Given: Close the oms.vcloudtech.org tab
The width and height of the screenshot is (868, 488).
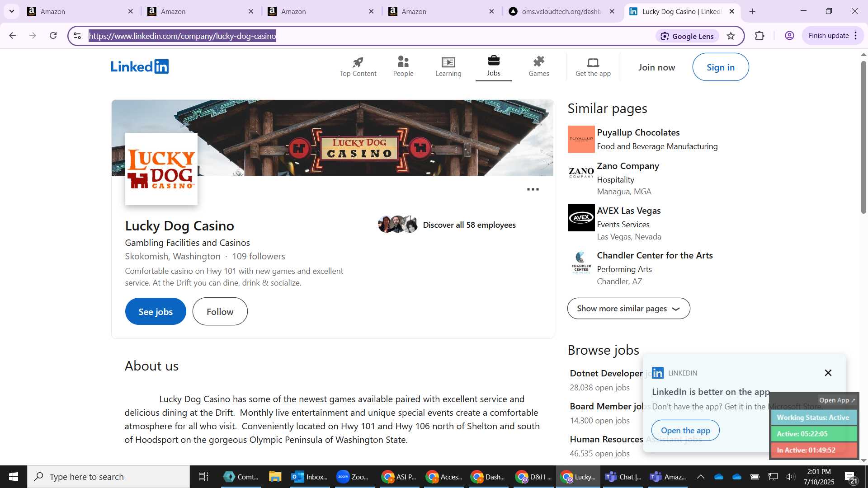Looking at the screenshot, I should click(x=612, y=11).
